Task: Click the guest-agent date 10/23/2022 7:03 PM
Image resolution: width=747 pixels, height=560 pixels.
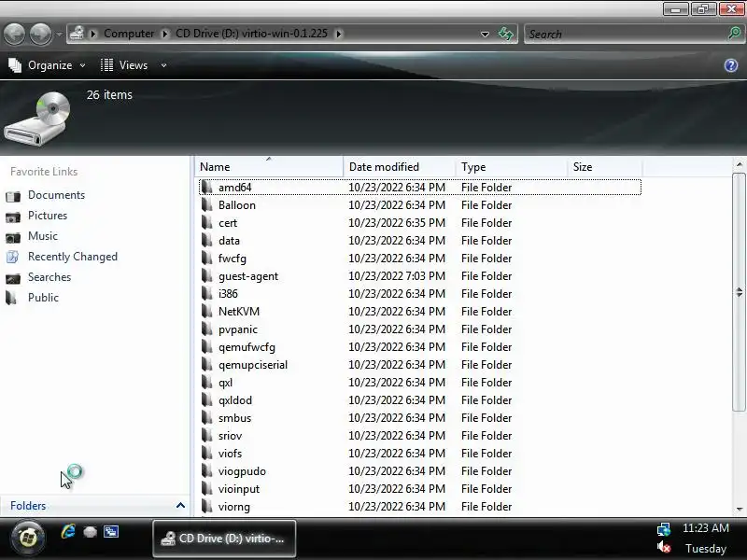Action: click(397, 276)
